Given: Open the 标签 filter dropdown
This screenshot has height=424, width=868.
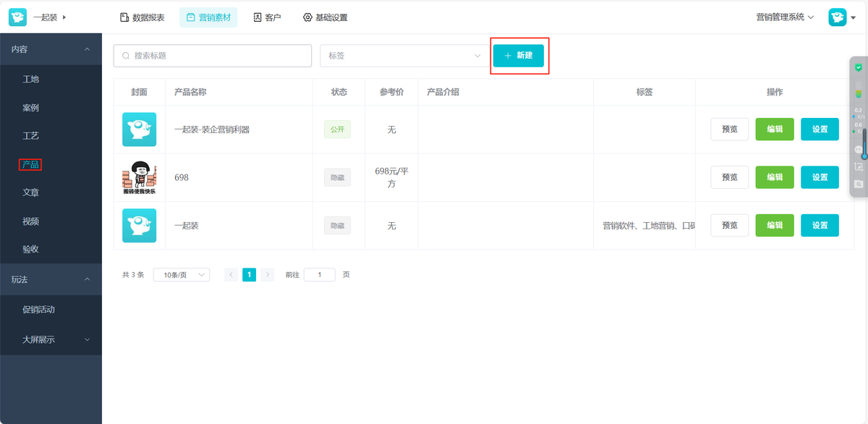Looking at the screenshot, I should (x=404, y=56).
